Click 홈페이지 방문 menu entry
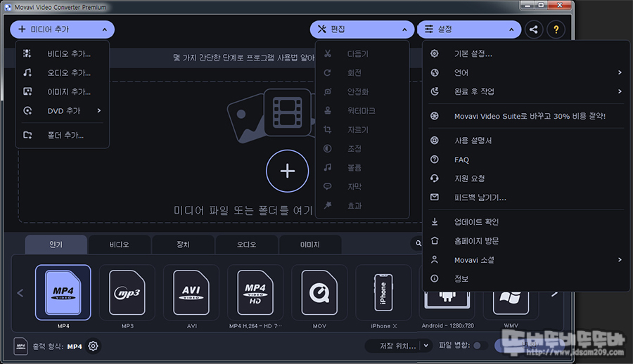 point(526,240)
